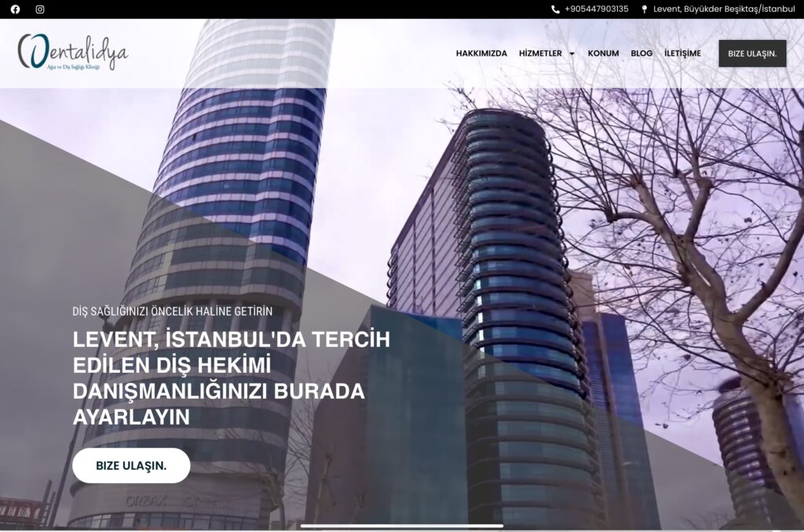Navigate to the KONUM page
The height and width of the screenshot is (532, 804).
603,53
